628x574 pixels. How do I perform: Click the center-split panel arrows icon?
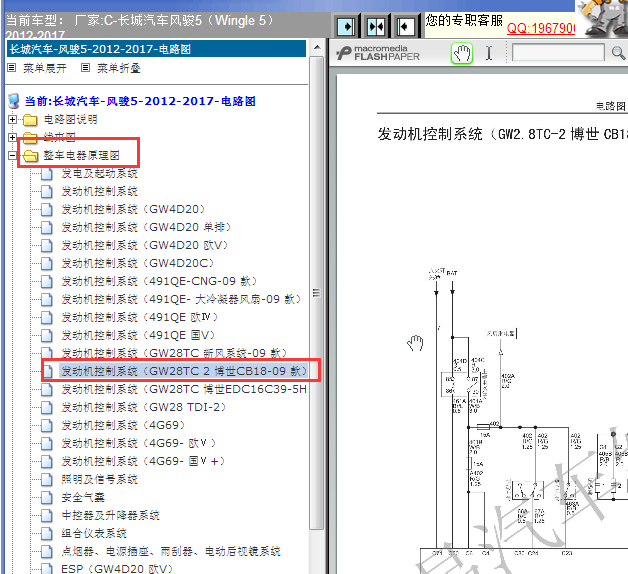[376, 27]
